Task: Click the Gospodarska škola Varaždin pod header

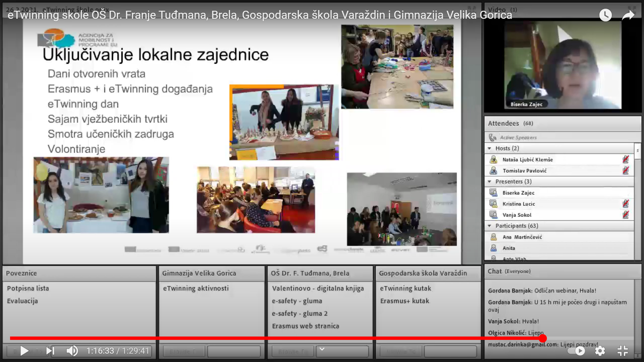Action: point(428,273)
